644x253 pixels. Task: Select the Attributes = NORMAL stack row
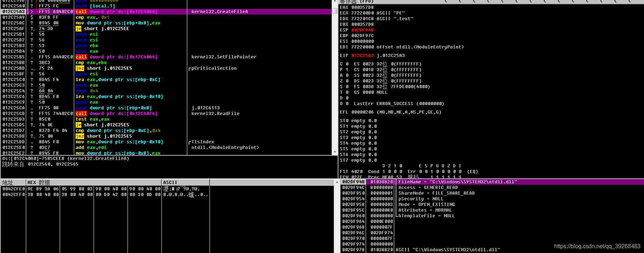tap(492, 210)
